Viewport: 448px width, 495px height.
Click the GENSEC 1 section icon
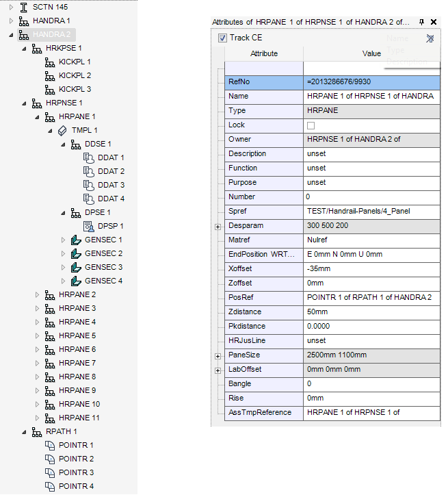click(x=75, y=240)
